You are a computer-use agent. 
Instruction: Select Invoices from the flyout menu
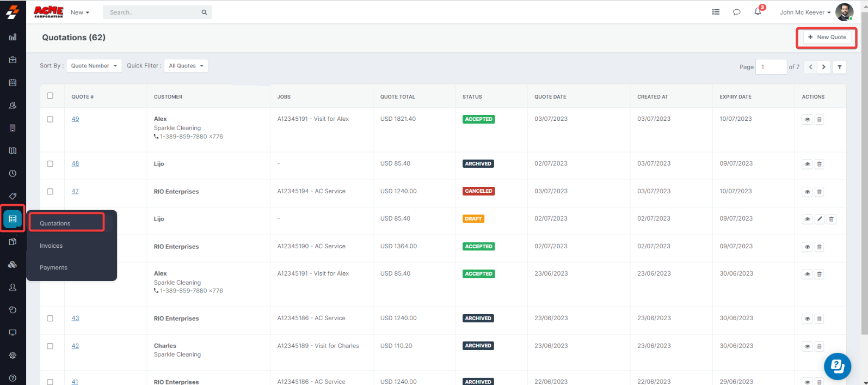(x=51, y=246)
